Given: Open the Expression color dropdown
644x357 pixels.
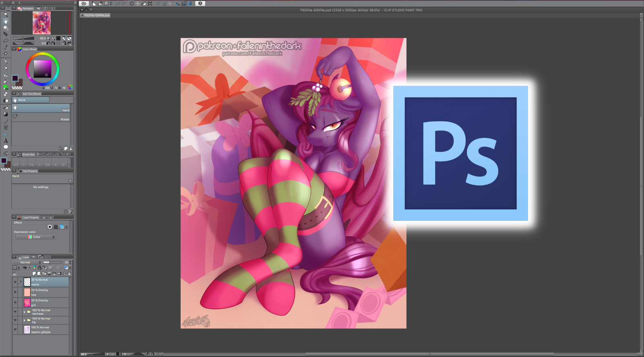Looking at the screenshot, I should click(35, 237).
